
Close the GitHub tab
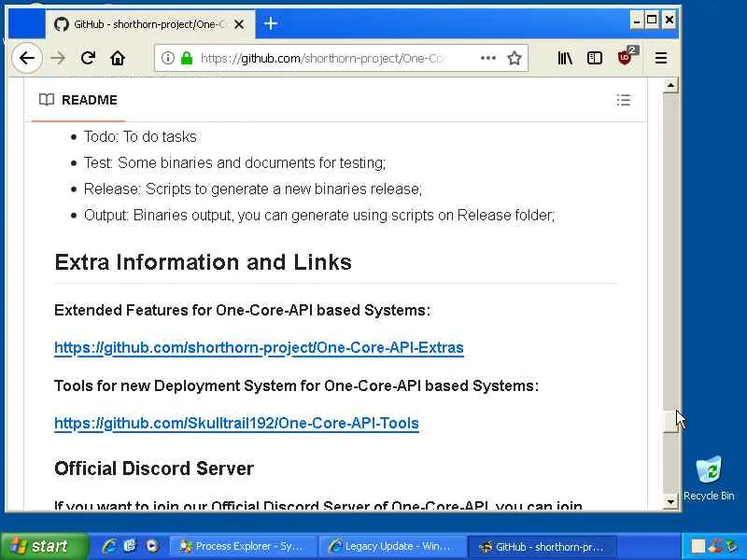(239, 24)
